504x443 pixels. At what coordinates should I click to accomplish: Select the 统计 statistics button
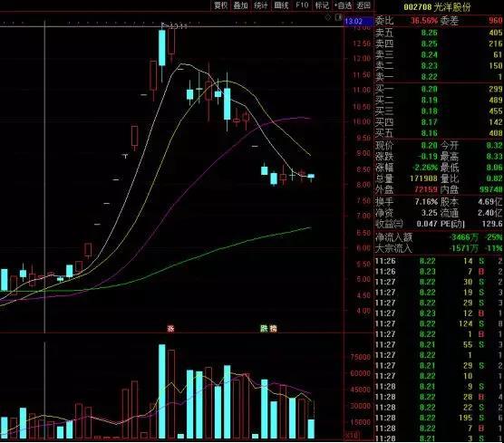(x=261, y=5)
